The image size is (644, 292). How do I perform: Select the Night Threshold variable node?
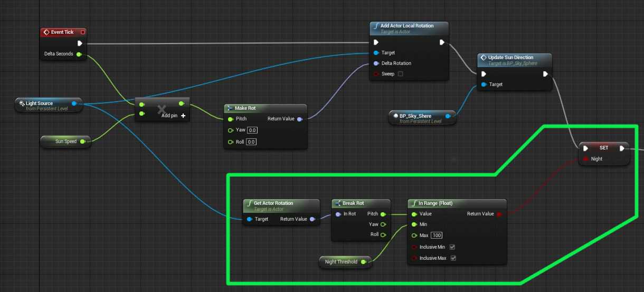[341, 262]
